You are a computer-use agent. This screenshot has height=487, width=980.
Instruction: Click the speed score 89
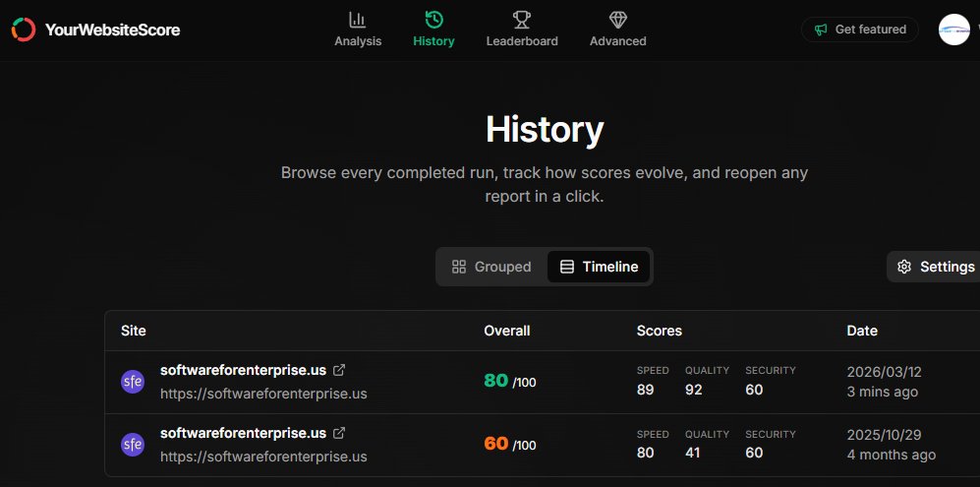645,390
